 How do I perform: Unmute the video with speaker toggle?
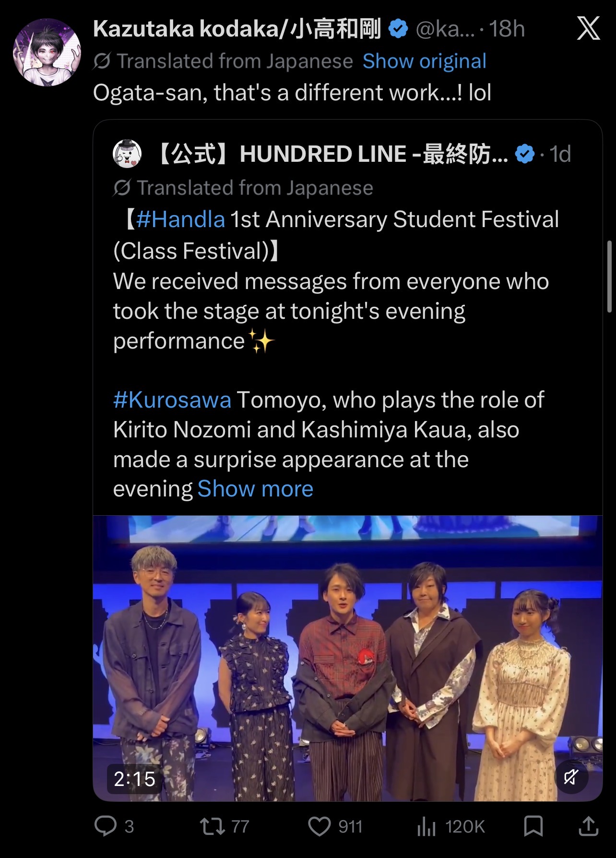coord(571,777)
